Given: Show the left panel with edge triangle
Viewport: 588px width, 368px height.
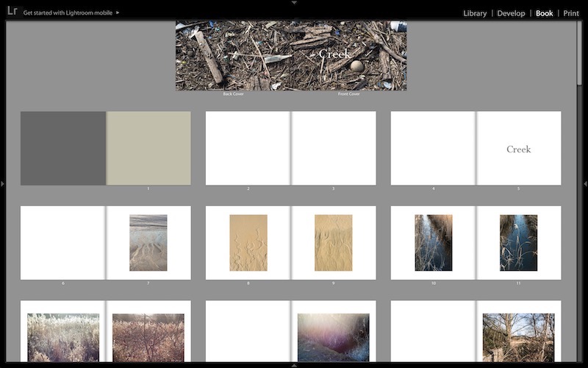Looking at the screenshot, I should pos(3,183).
